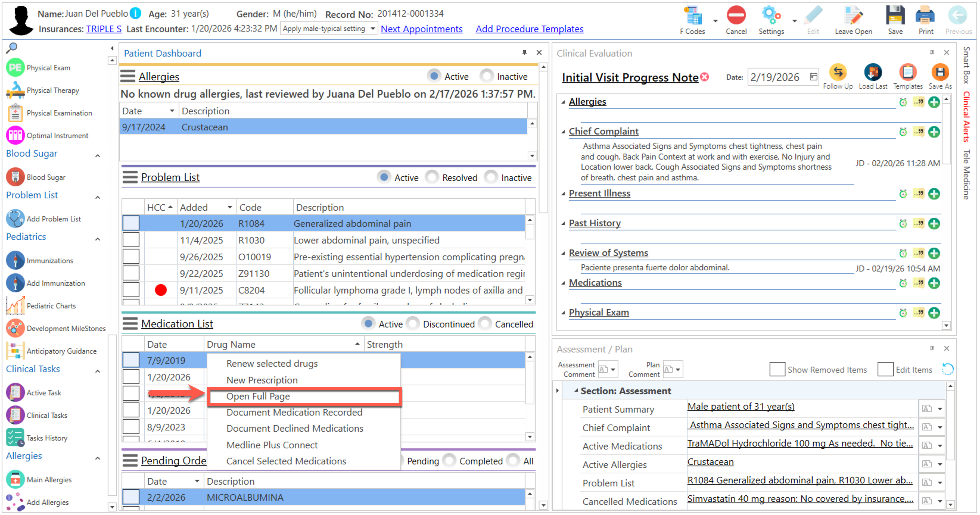This screenshot has width=980, height=515.
Task: Collapse the Blood Sugar sidebar group
Action: pos(98,155)
